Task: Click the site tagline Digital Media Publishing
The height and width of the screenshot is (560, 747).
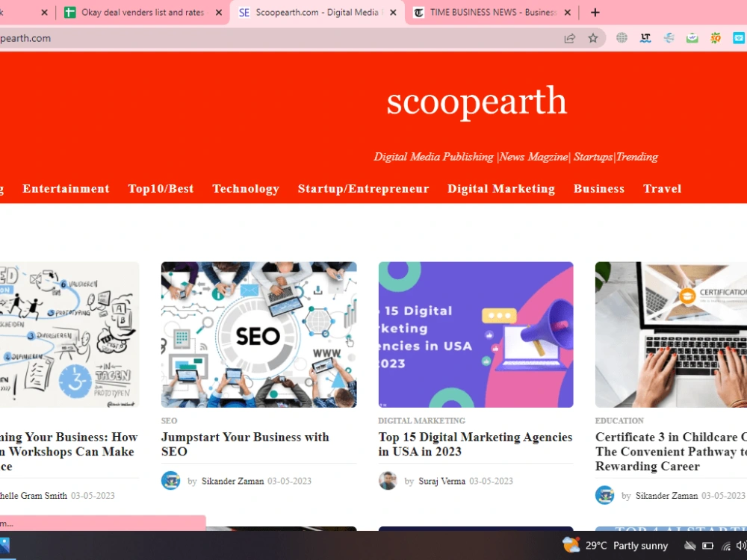Action: [x=515, y=157]
